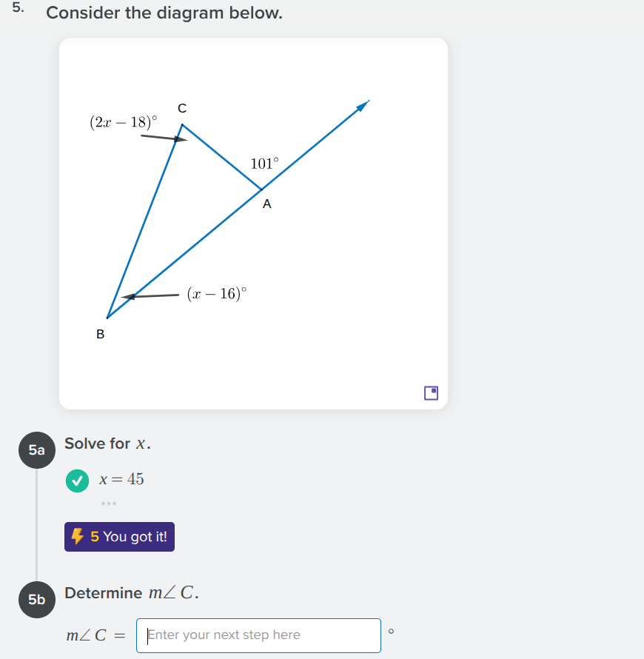
Task: Click the (x − 16)° expression label
Action: 216,293
